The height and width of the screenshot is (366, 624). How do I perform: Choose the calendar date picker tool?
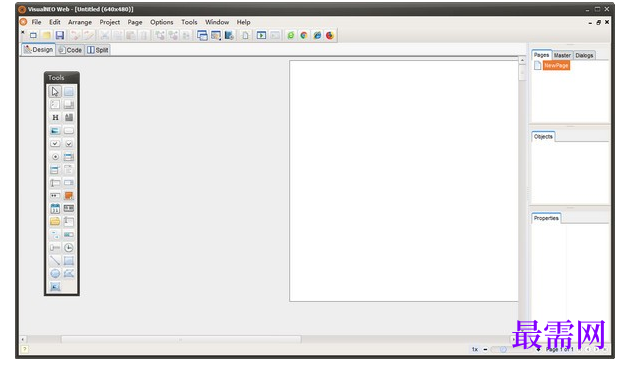(55, 208)
